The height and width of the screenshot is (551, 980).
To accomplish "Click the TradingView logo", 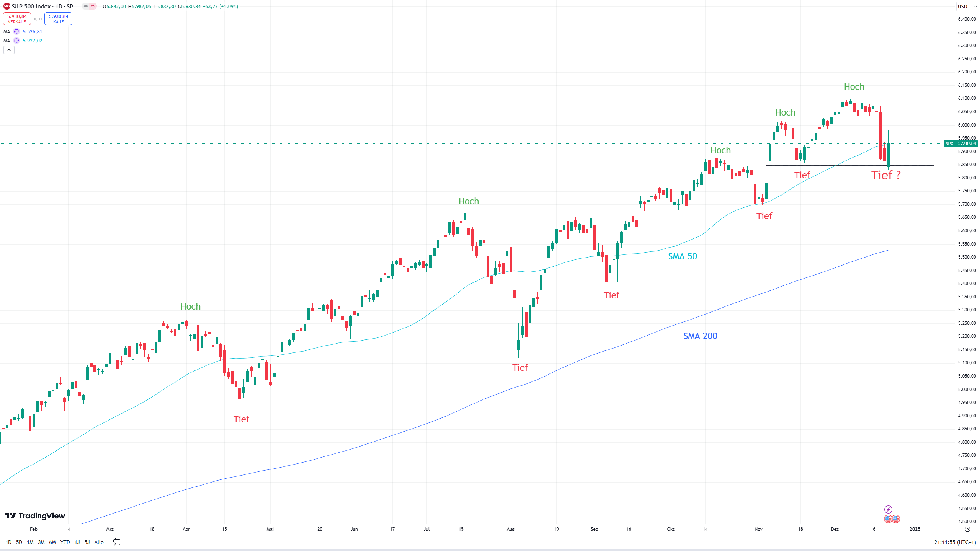I will coord(35,516).
